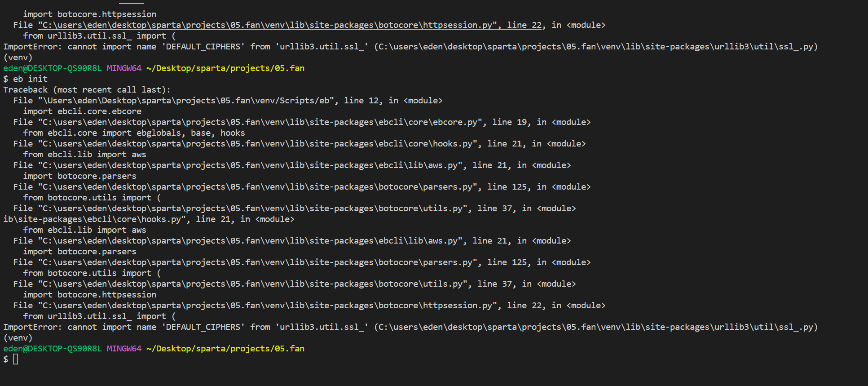Viewport: 868px width, 386px height.
Task: Click the "(venv)" label above the final prompt
Action: (x=18, y=338)
